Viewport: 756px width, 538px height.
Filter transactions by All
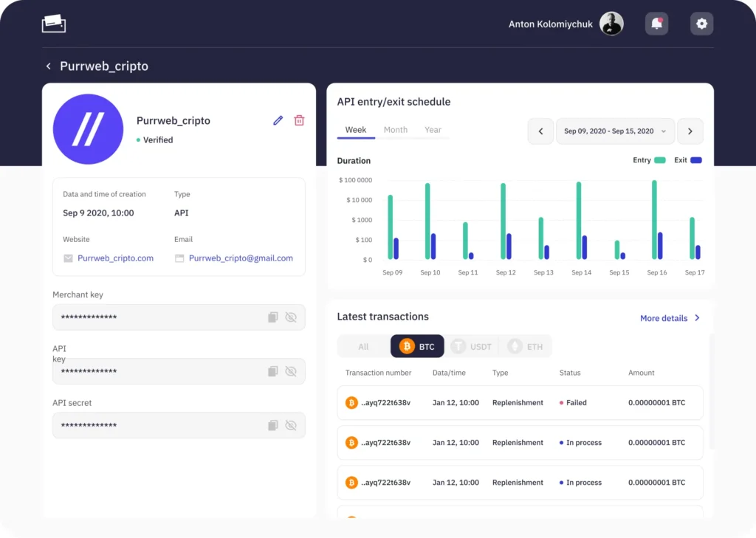(363, 346)
